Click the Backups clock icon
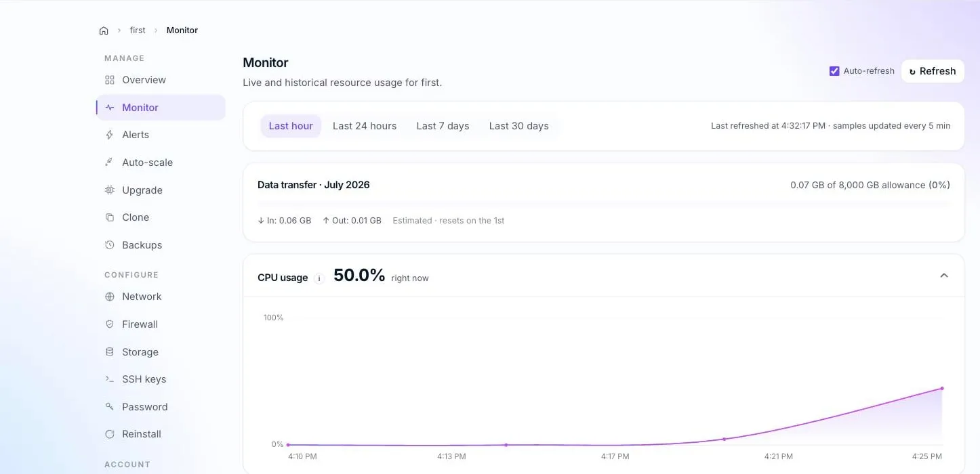Image resolution: width=980 pixels, height=474 pixels. (110, 245)
